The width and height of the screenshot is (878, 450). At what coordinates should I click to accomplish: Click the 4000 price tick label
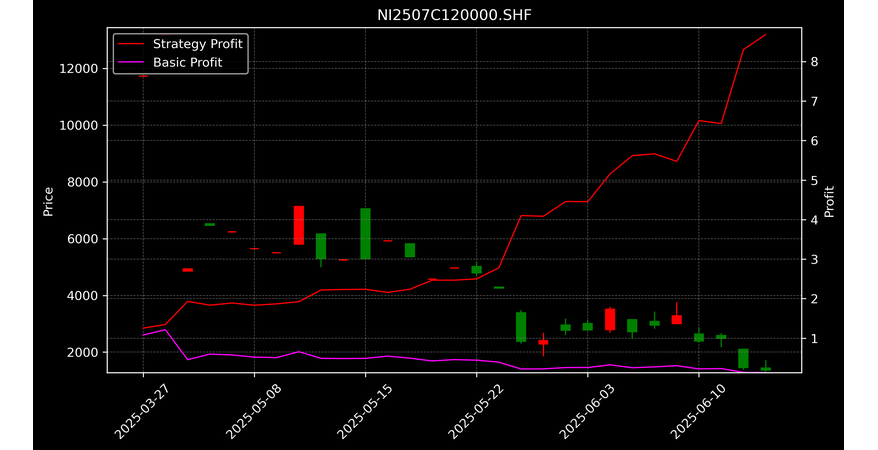[83, 296]
